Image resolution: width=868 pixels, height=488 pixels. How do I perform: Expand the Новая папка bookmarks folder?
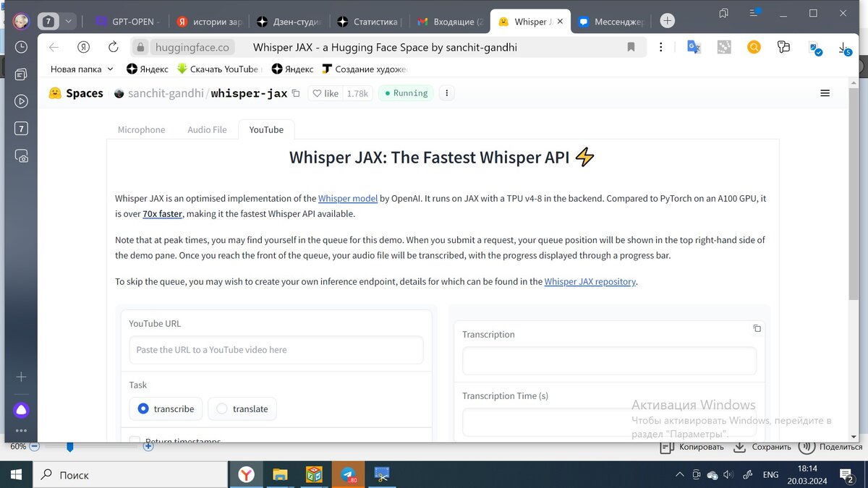click(82, 69)
